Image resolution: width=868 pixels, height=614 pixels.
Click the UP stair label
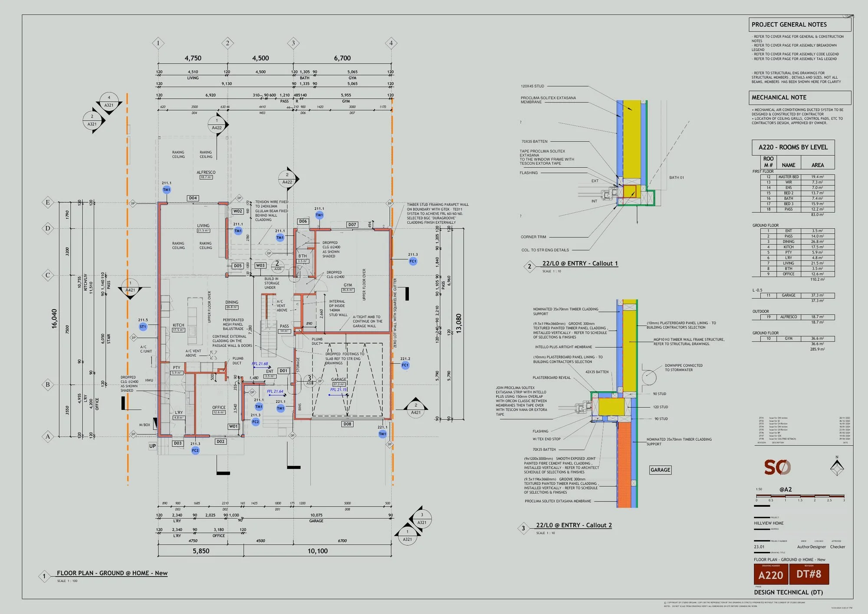(x=152, y=446)
